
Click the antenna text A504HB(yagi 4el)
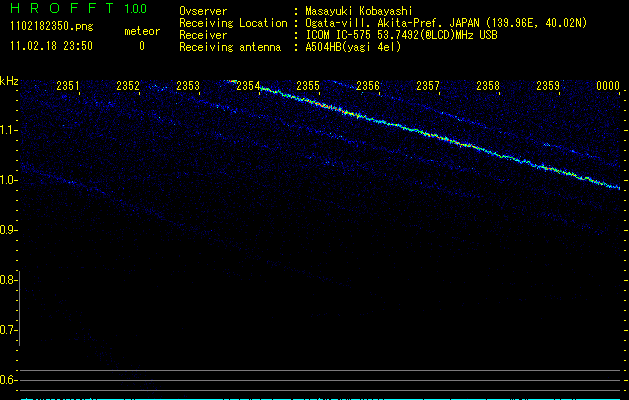pos(353,47)
